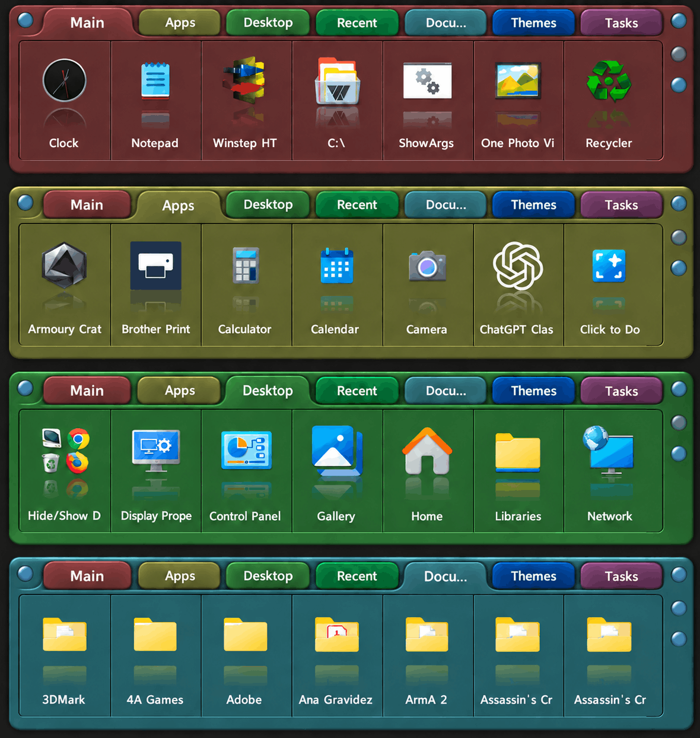Click top-left blue orb of teal dock
Screen dimensions: 700x738
pos(26,574)
